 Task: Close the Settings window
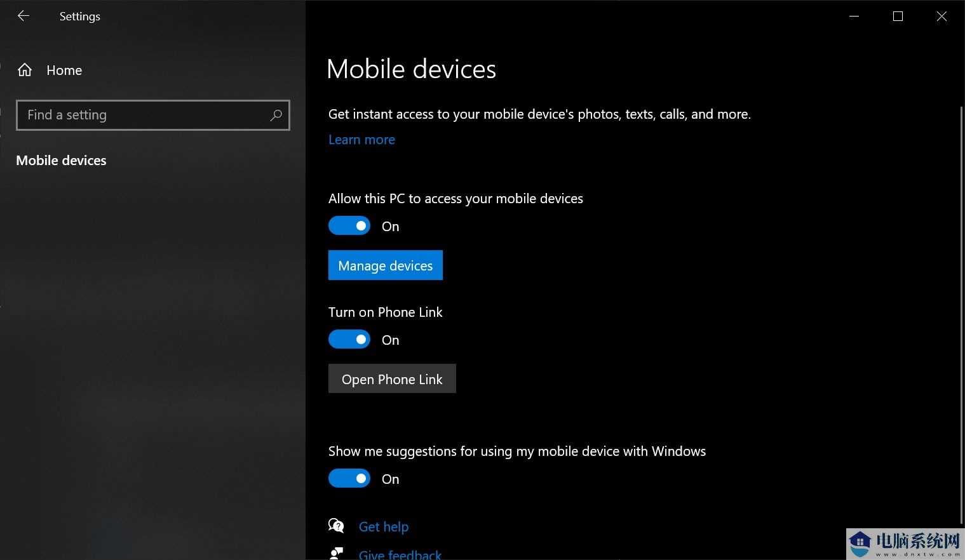(941, 17)
